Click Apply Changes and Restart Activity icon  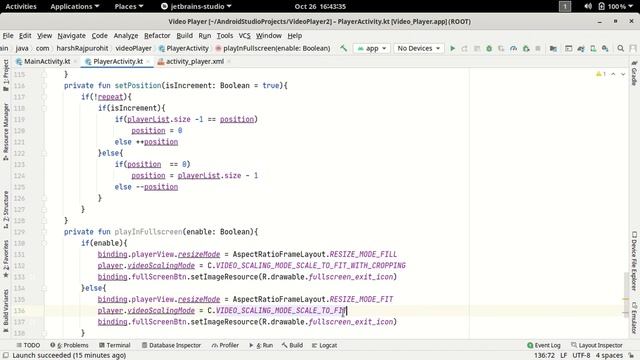[464, 48]
